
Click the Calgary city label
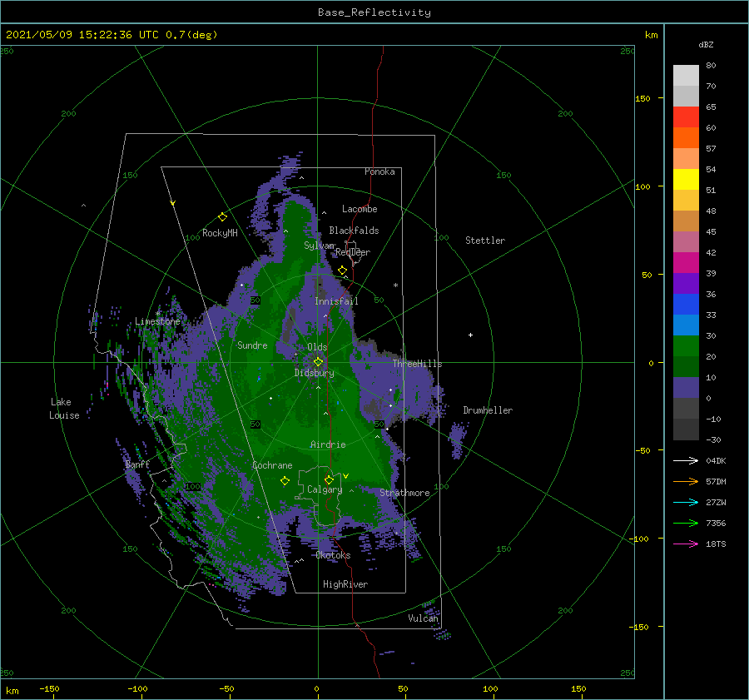tap(325, 489)
